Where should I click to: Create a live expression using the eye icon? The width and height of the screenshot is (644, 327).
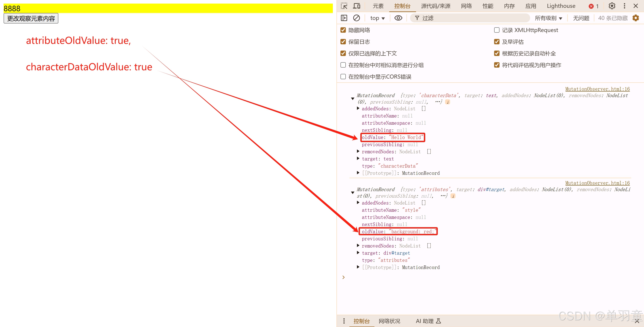click(398, 18)
